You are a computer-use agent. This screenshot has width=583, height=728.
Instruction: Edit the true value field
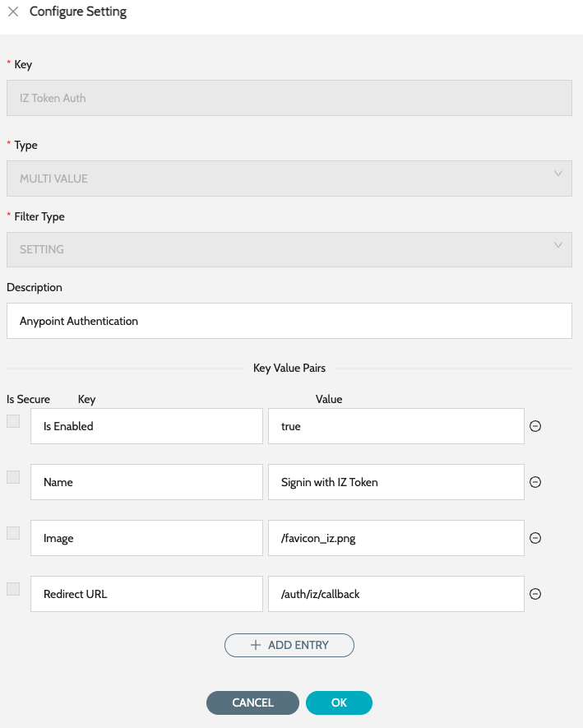[x=396, y=426]
